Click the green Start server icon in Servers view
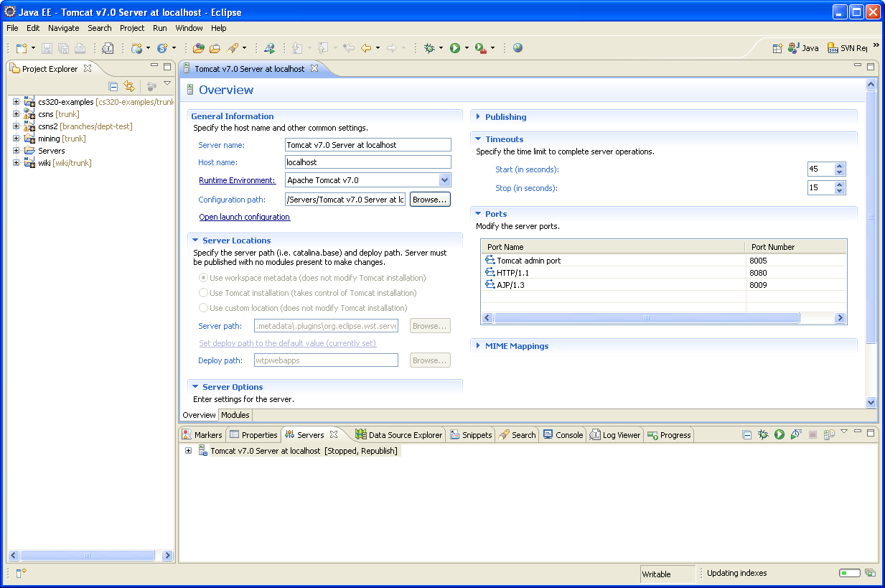The width and height of the screenshot is (885, 588). pos(779,435)
